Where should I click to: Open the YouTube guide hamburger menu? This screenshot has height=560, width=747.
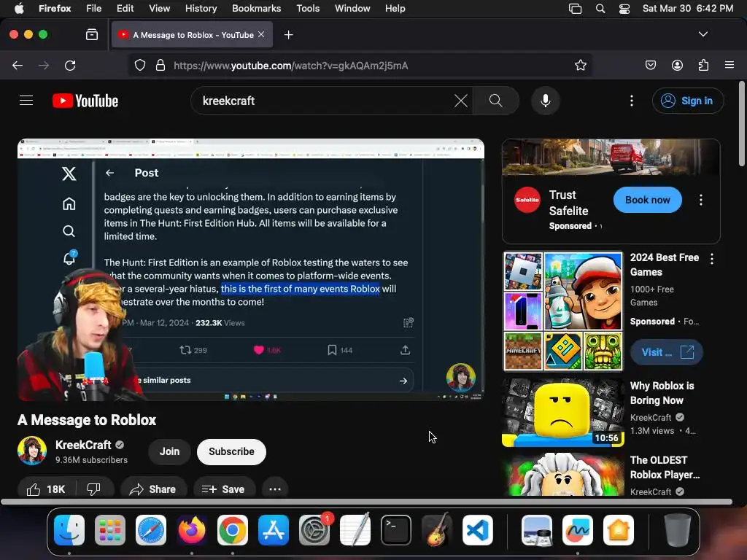click(26, 101)
